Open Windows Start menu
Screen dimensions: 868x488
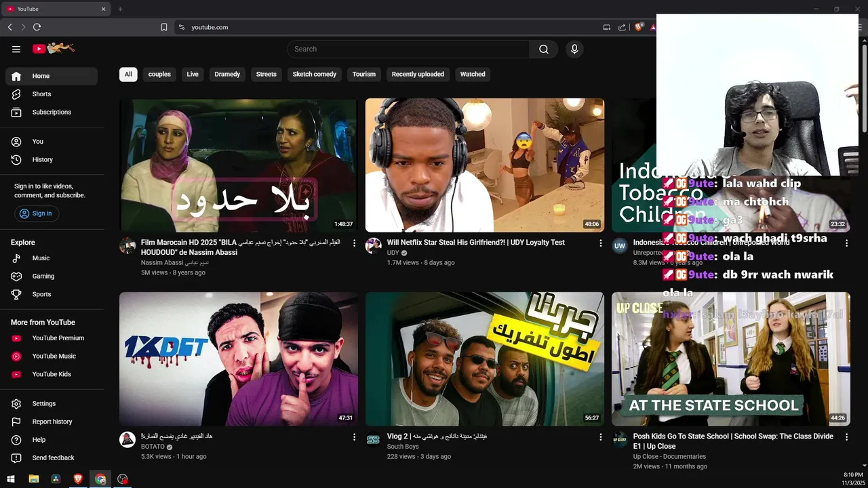[x=11, y=479]
